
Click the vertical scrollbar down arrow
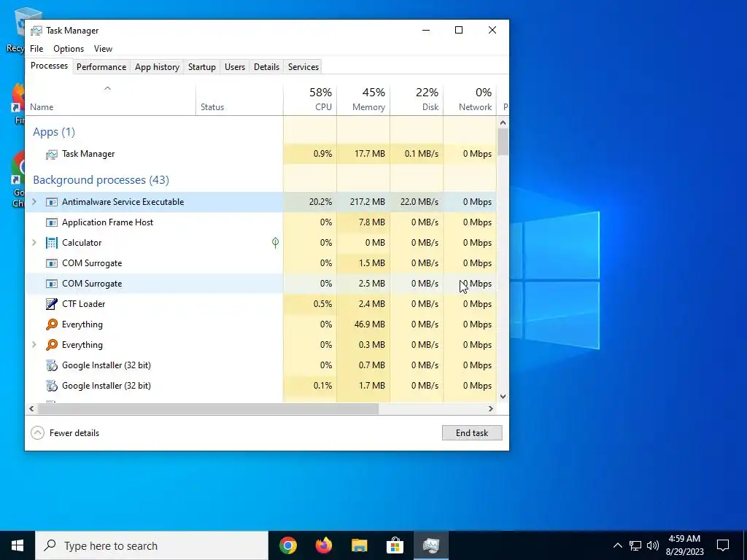503,397
